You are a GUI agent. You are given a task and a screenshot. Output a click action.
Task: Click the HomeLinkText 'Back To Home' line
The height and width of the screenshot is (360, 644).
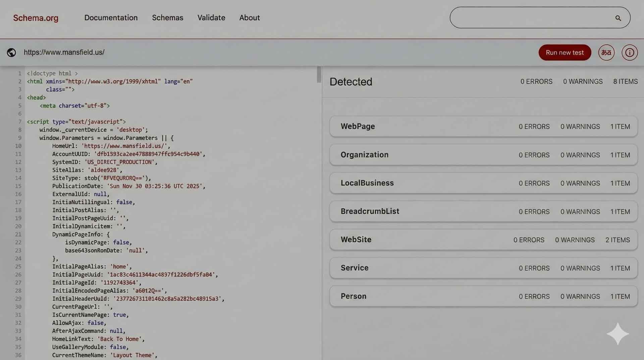tap(98, 339)
